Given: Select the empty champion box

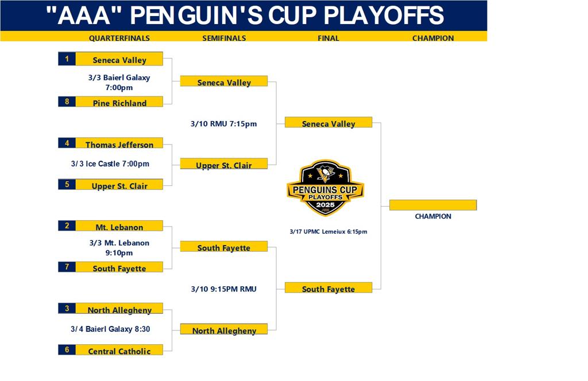Looking at the screenshot, I should point(433,205).
